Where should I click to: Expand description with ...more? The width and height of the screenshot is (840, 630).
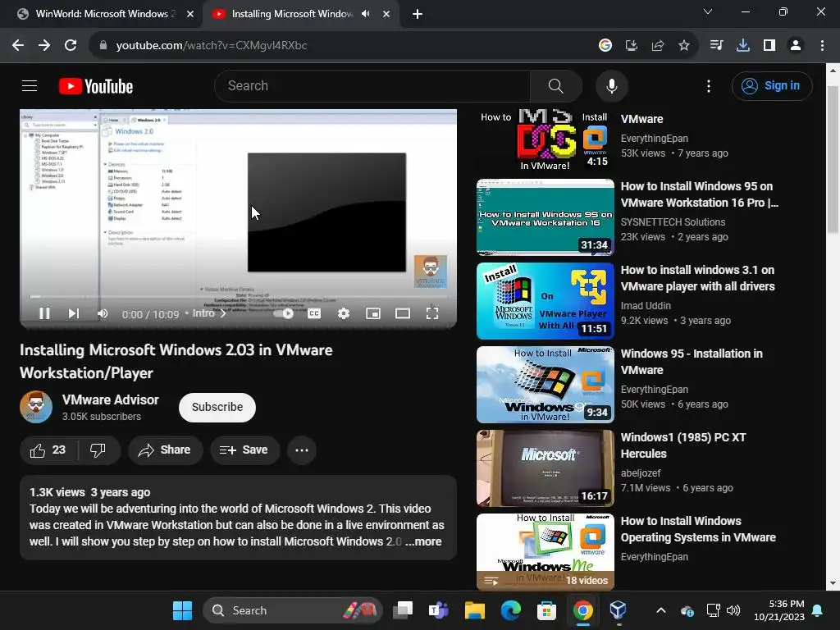pyautogui.click(x=424, y=541)
